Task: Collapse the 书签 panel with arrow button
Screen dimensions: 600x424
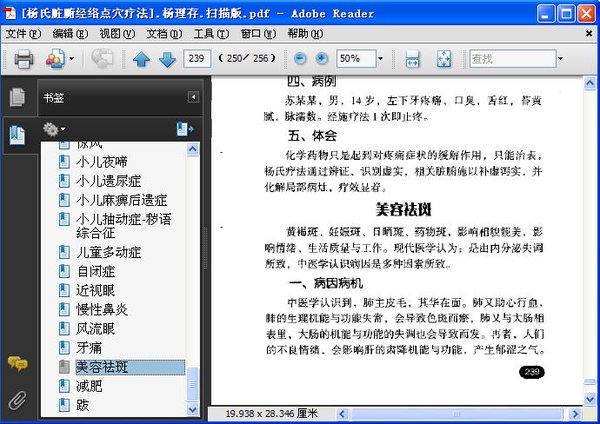Action: point(193,97)
